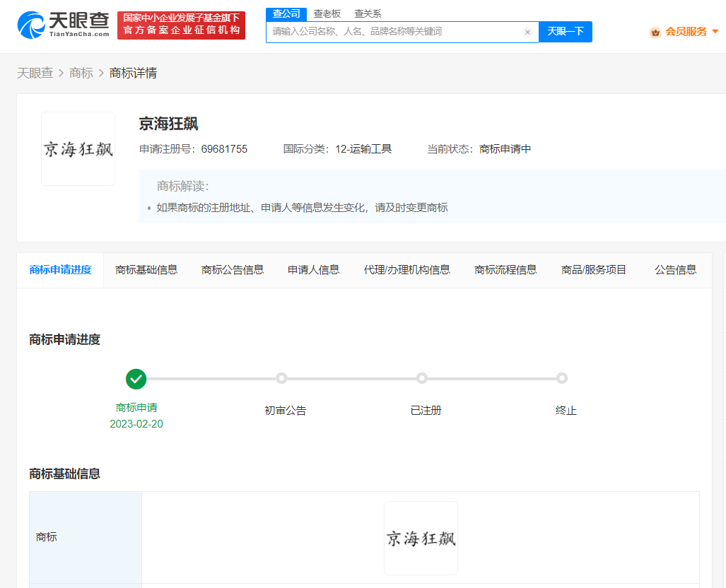The width and height of the screenshot is (726, 588).
Task: Select registration number 69681755
Action: 224,149
